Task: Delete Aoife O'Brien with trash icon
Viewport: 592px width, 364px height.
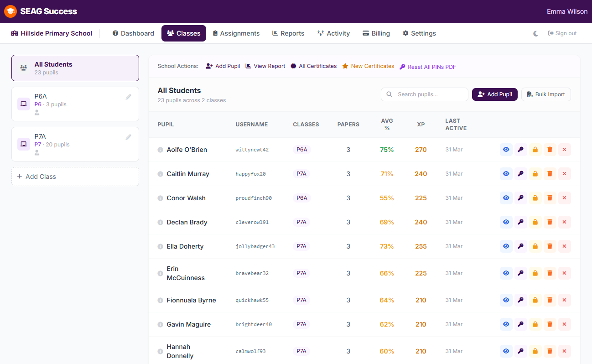Action: coord(550,150)
